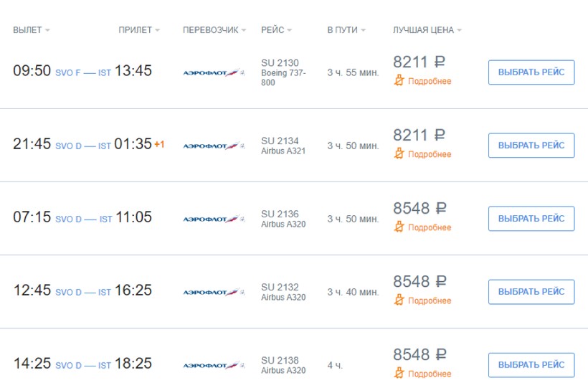This screenshot has height=388, width=588.
Task: Click Aeroflot logo for flight SU 2136
Action: coord(214,219)
